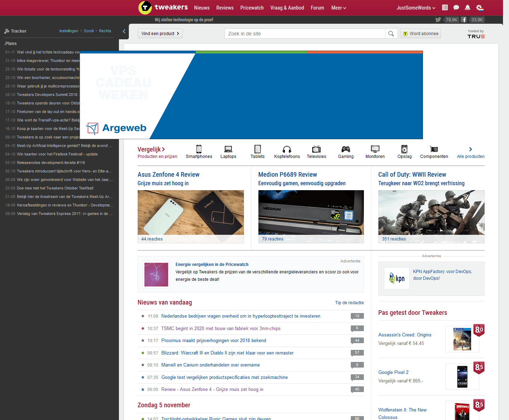Navigate to Pricewatch
Viewport: 509px width, 420px height.
click(252, 8)
